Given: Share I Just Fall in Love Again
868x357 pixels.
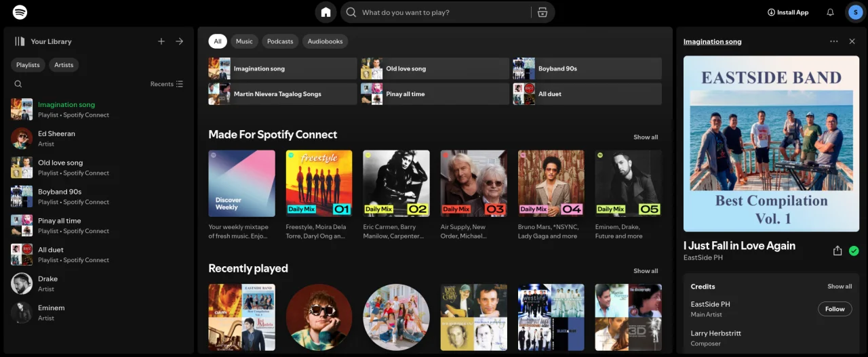Looking at the screenshot, I should (837, 251).
